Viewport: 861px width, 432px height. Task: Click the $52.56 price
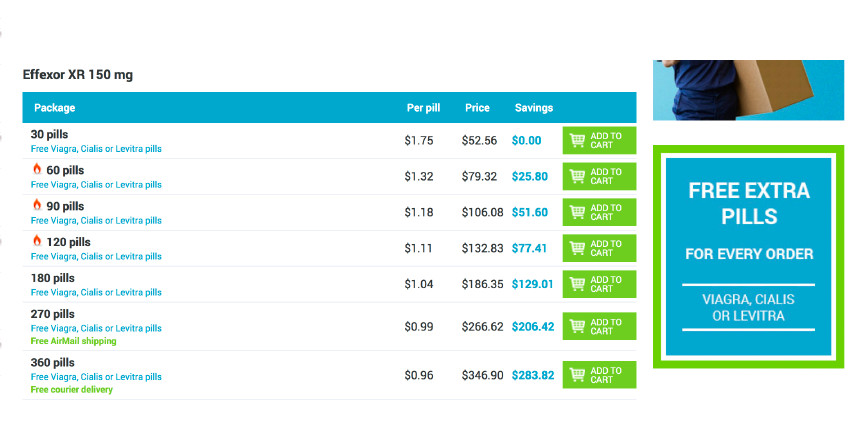[479, 141]
